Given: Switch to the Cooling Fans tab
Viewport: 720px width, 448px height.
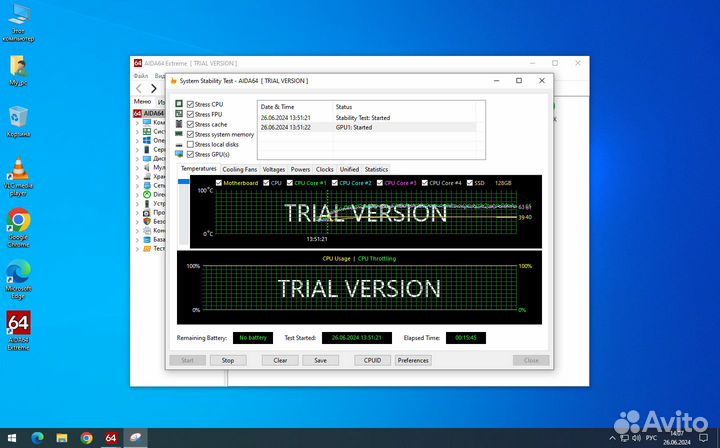Looking at the screenshot, I should (x=240, y=169).
